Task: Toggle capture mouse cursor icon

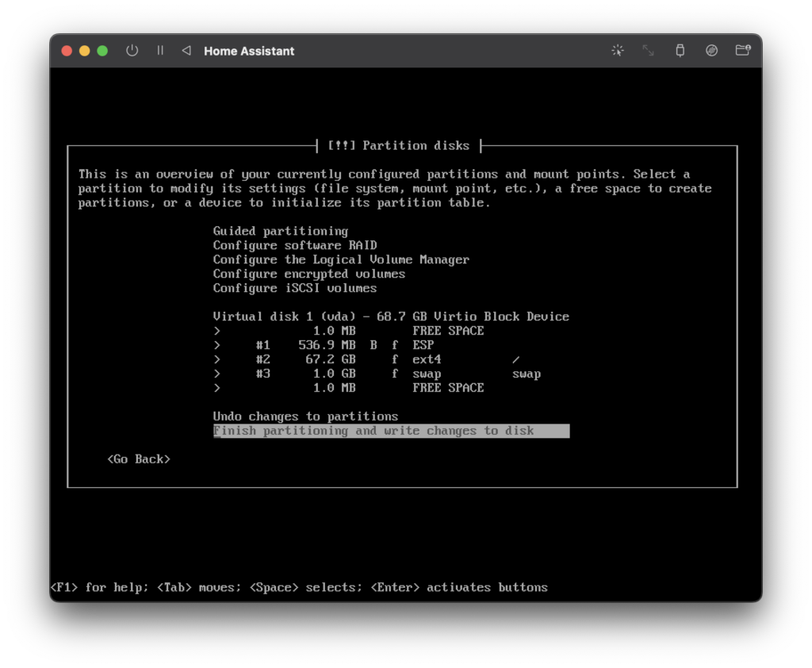Action: click(618, 50)
